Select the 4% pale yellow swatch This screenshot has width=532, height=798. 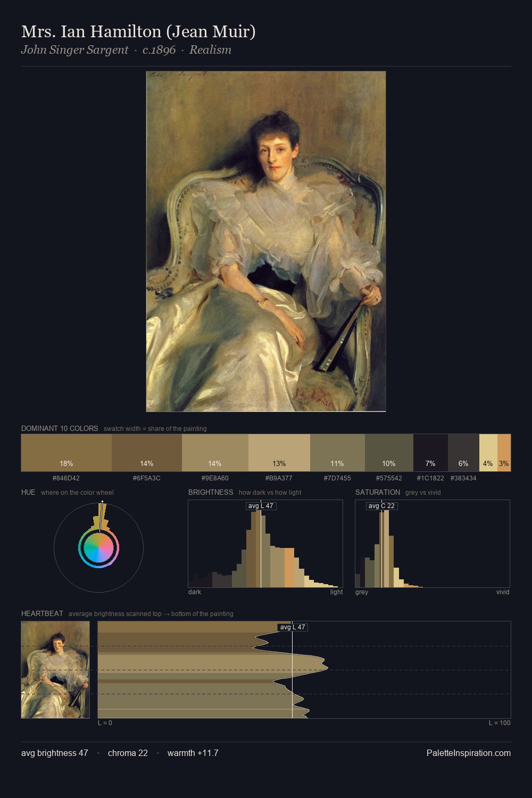click(488, 453)
